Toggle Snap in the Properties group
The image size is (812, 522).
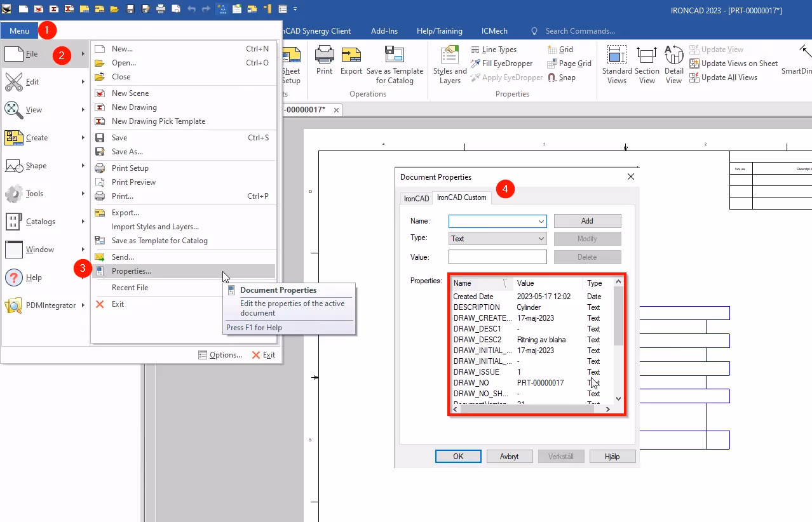(x=561, y=77)
